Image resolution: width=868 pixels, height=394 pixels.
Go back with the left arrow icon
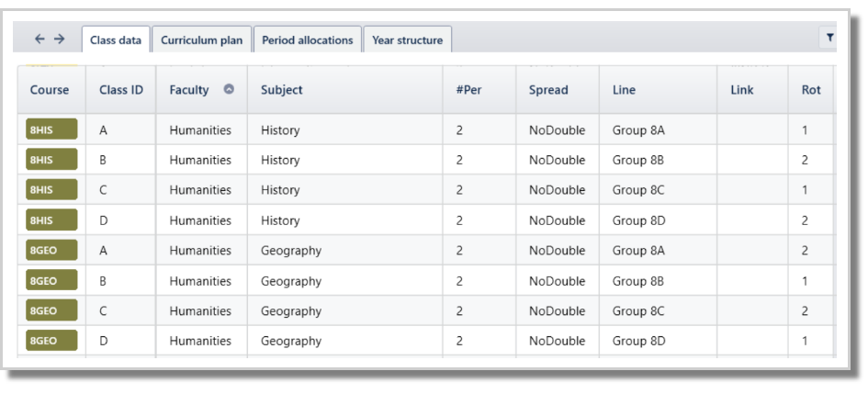tap(39, 39)
